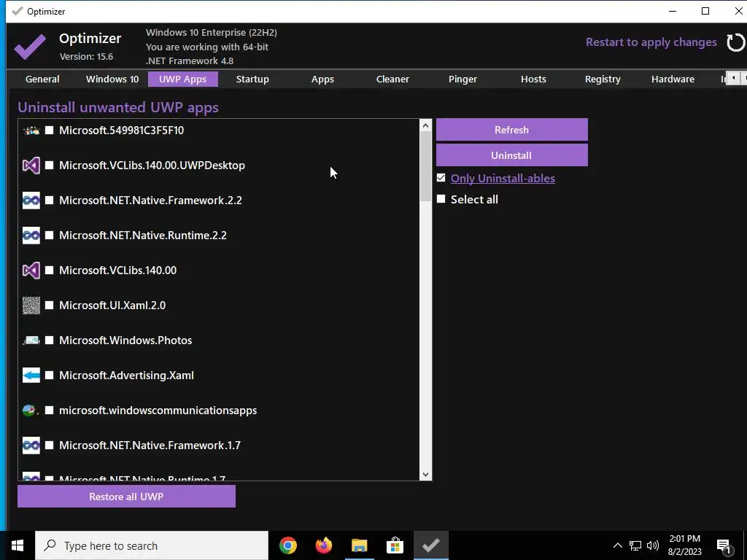The image size is (747, 560).
Task: Click the Microsoft.NET.Native.Runtime.2.2 icon
Action: [31, 236]
